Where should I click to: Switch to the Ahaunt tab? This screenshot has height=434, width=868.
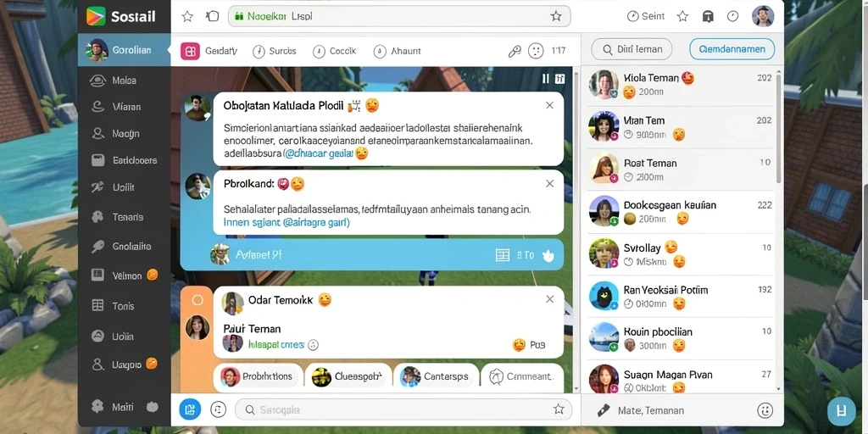pos(398,51)
